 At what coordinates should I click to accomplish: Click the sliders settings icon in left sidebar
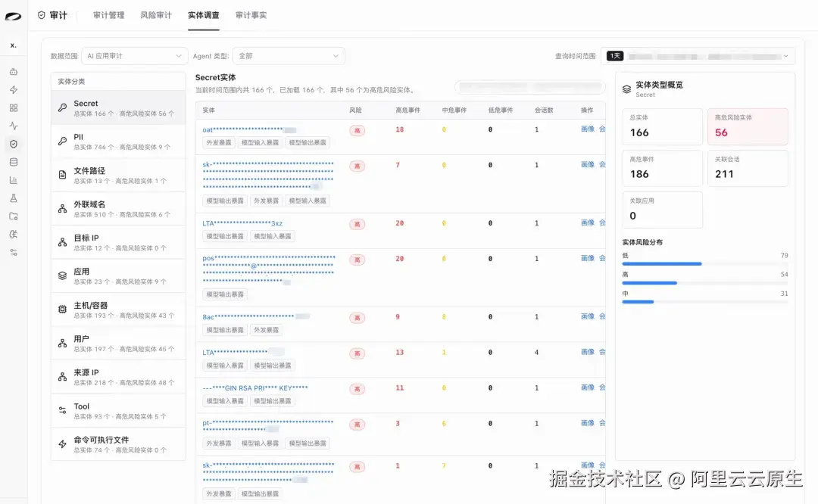[x=14, y=252]
